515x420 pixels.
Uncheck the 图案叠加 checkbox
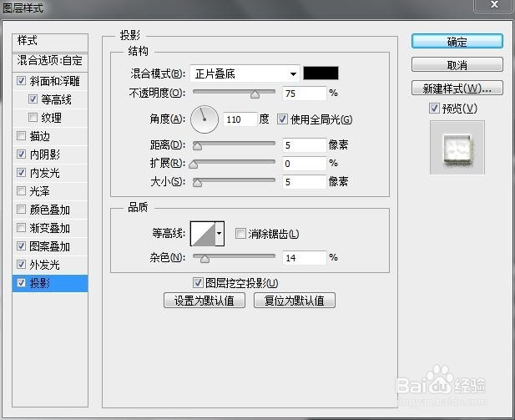coord(22,245)
